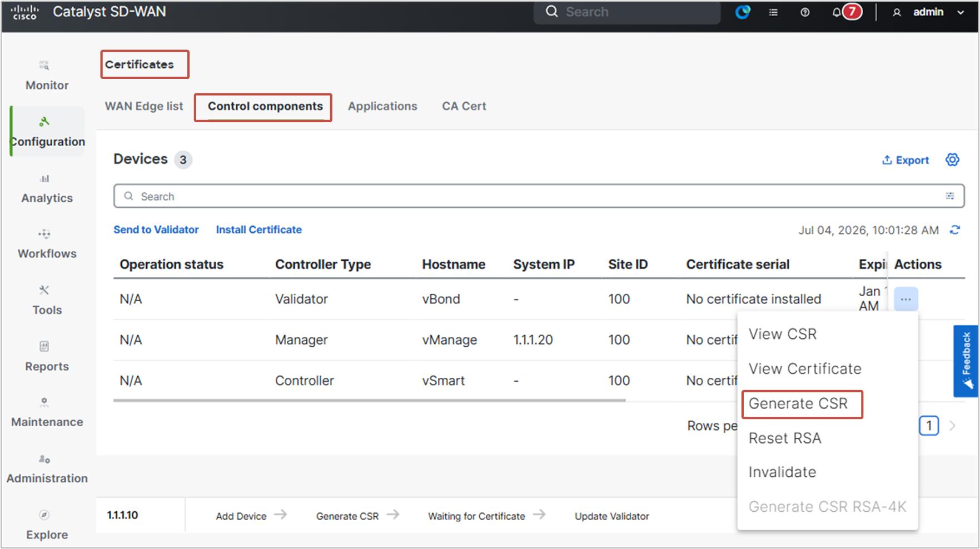Click Send to Validator link
Screen dimensions: 980x549
[x=156, y=229]
